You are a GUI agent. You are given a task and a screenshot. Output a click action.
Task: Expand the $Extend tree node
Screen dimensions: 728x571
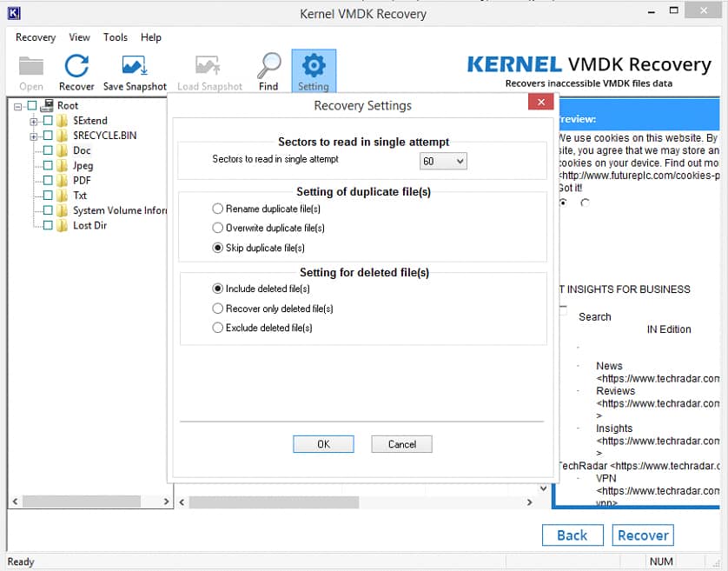(33, 122)
